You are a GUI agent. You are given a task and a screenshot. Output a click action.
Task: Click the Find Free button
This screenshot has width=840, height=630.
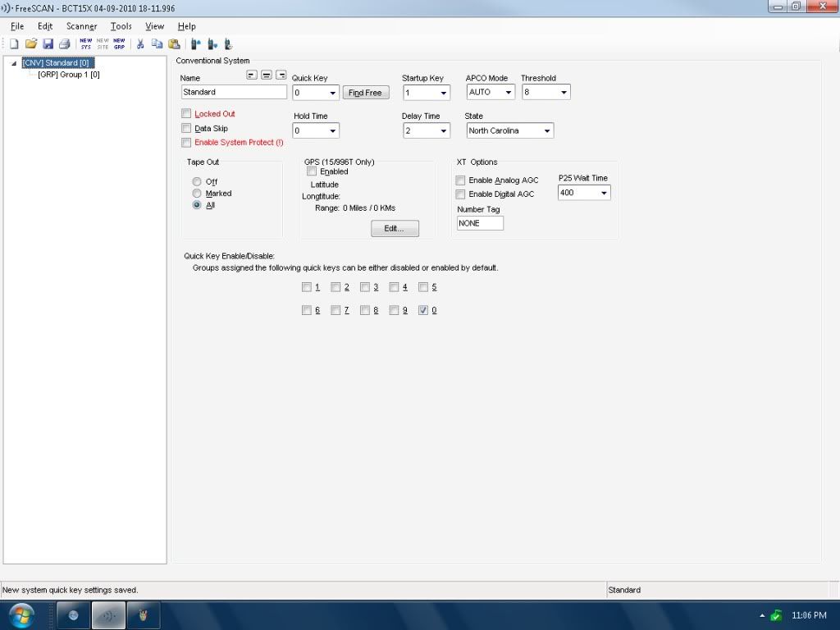(x=365, y=93)
